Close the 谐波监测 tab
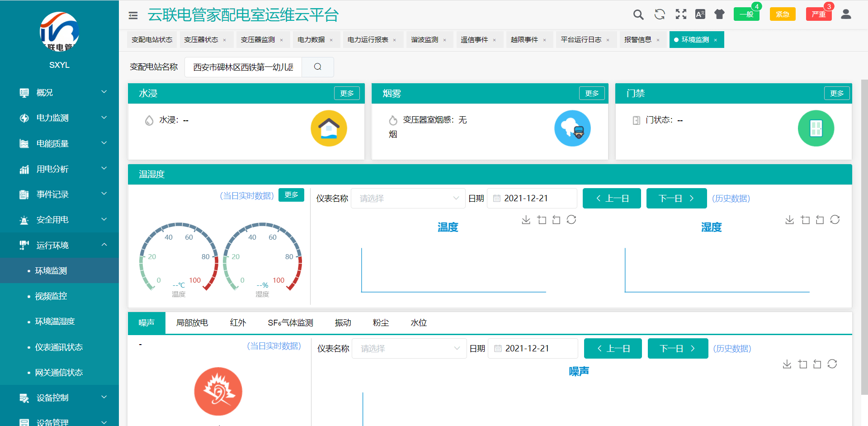Image resolution: width=868 pixels, height=426 pixels. click(x=445, y=40)
